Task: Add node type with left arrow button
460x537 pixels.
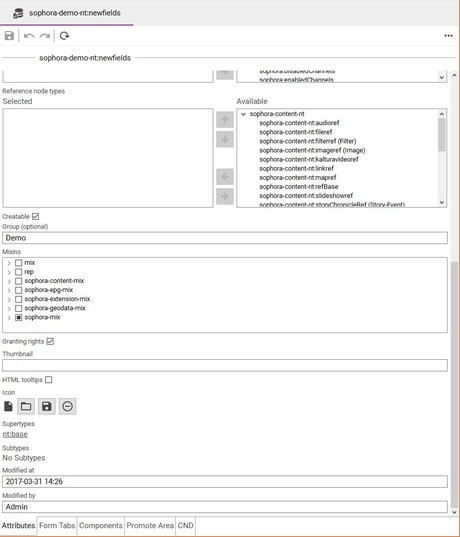Action: click(225, 177)
